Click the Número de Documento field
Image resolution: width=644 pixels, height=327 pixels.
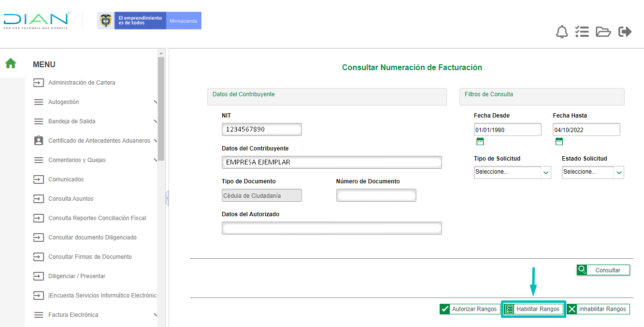click(376, 195)
